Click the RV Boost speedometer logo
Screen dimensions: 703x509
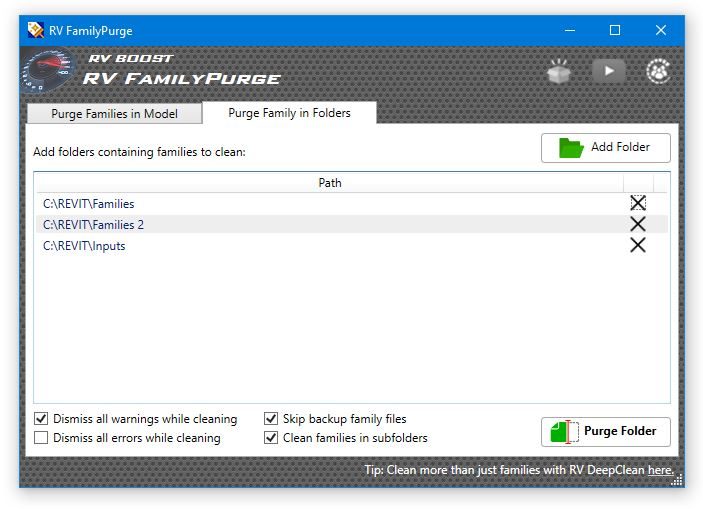click(48, 70)
